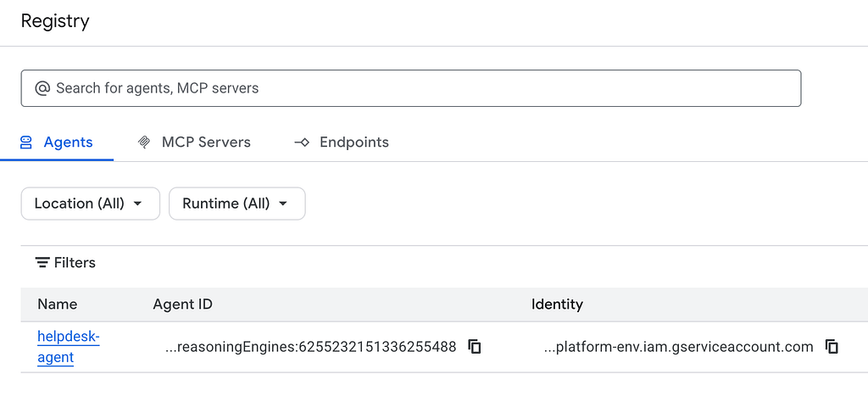Click the Agent ID column header
Image resolution: width=868 pixels, height=402 pixels.
click(183, 304)
